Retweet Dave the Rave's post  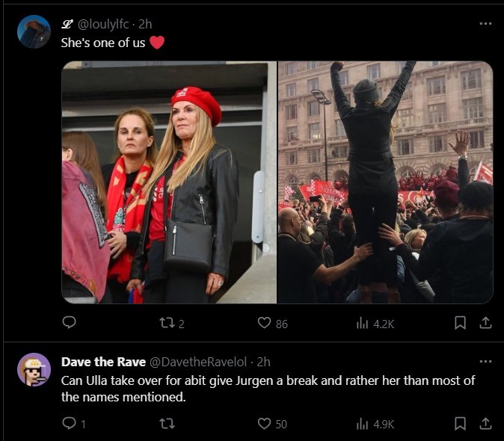pyautogui.click(x=166, y=424)
